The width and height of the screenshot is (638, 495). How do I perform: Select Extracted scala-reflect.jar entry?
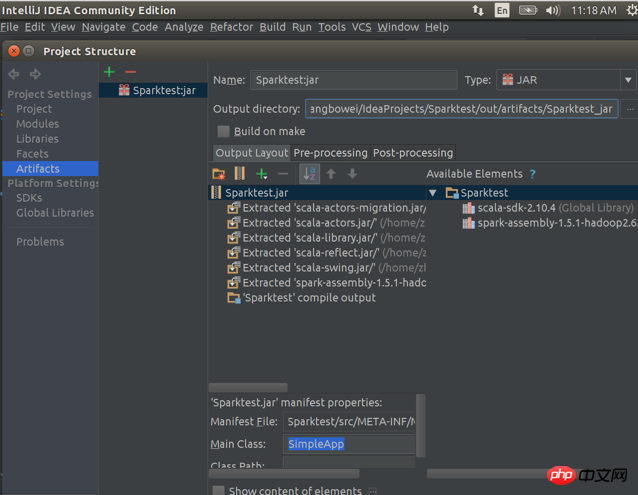327,253
